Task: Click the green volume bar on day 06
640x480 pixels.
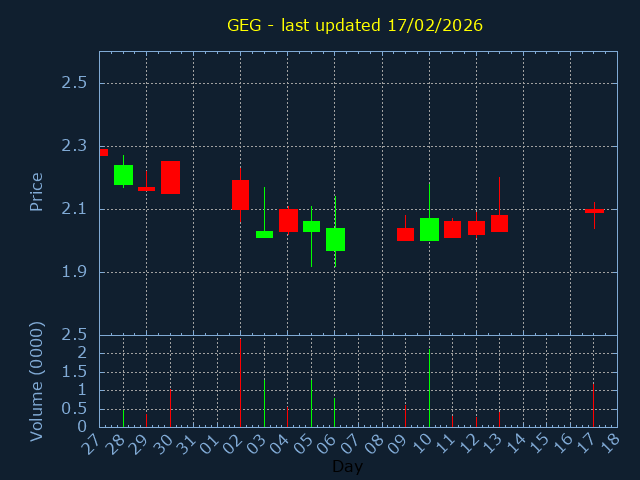Action: point(335,412)
